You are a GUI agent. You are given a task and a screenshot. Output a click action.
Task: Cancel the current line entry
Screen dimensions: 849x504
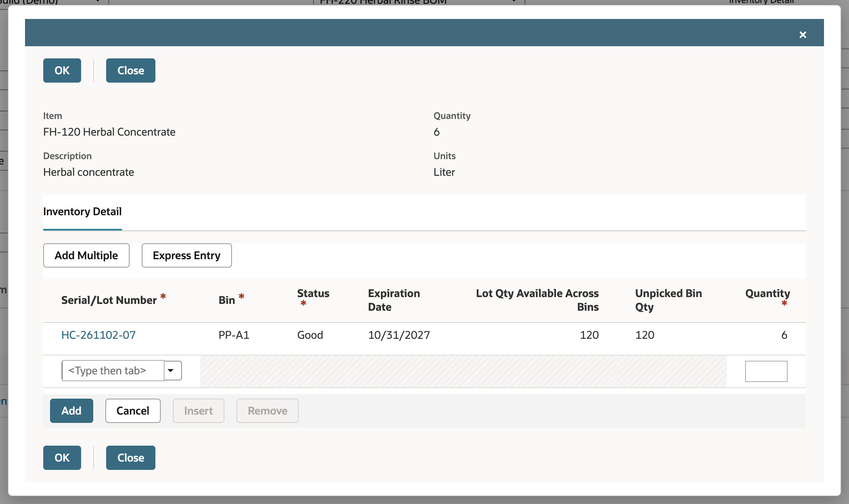[x=133, y=411]
